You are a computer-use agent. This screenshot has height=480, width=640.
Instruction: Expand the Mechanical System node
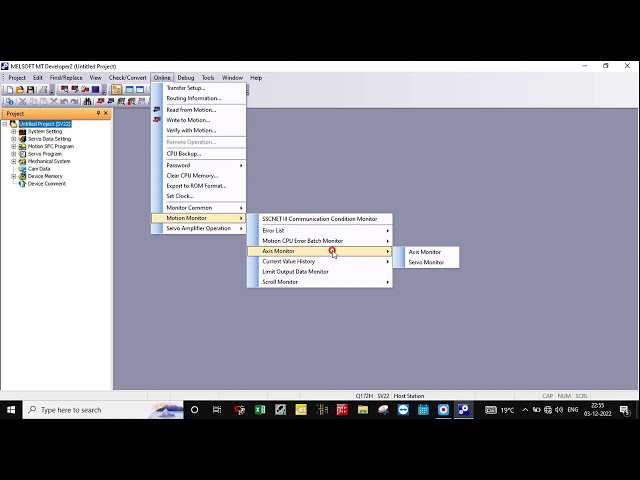13,161
